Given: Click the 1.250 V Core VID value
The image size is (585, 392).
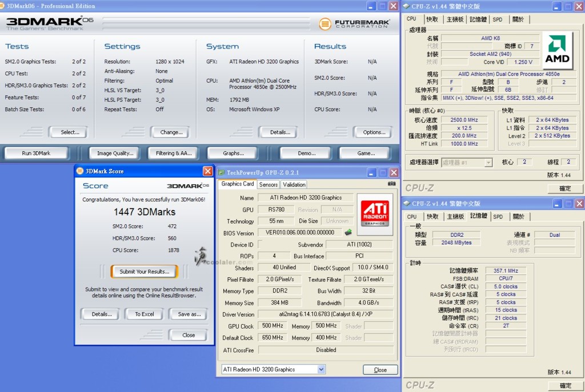Looking at the screenshot, I should [x=523, y=62].
